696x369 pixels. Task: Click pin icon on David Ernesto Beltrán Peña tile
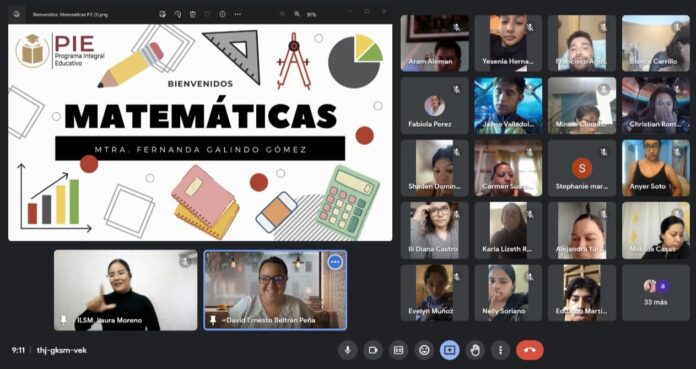point(213,320)
